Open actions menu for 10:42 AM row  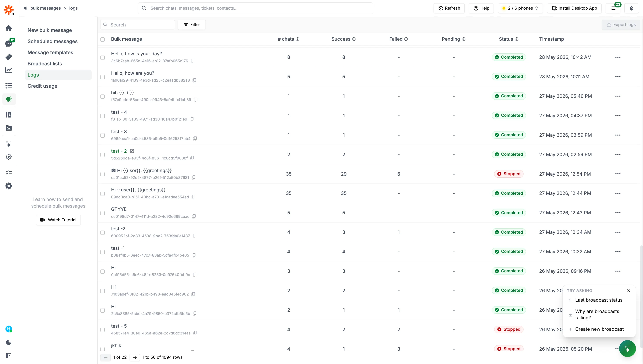tap(618, 57)
